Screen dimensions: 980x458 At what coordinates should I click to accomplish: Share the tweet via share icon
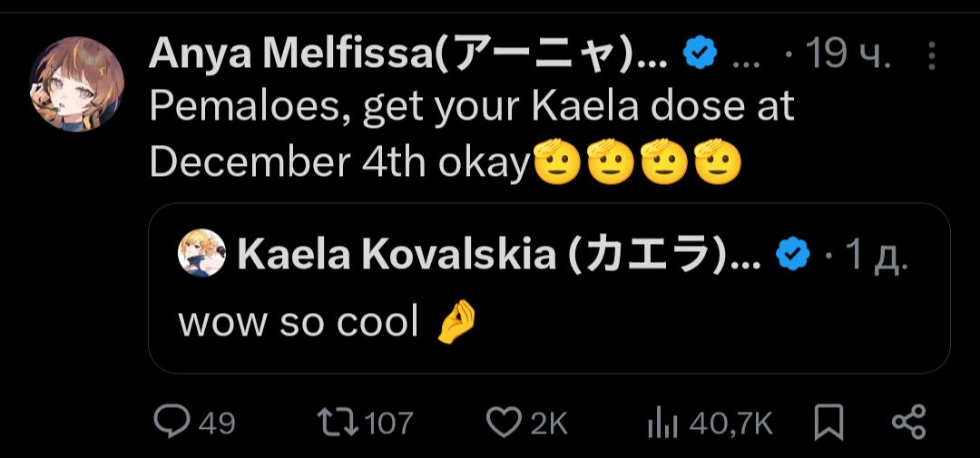tap(908, 422)
